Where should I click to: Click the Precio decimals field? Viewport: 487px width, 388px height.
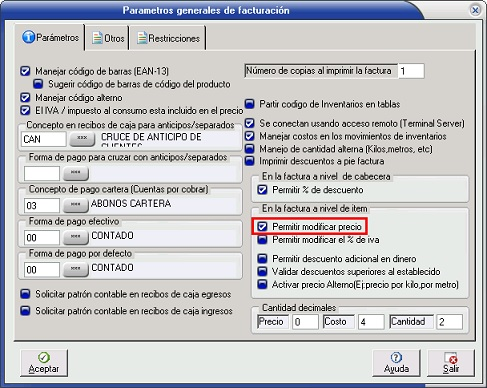tap(305, 322)
